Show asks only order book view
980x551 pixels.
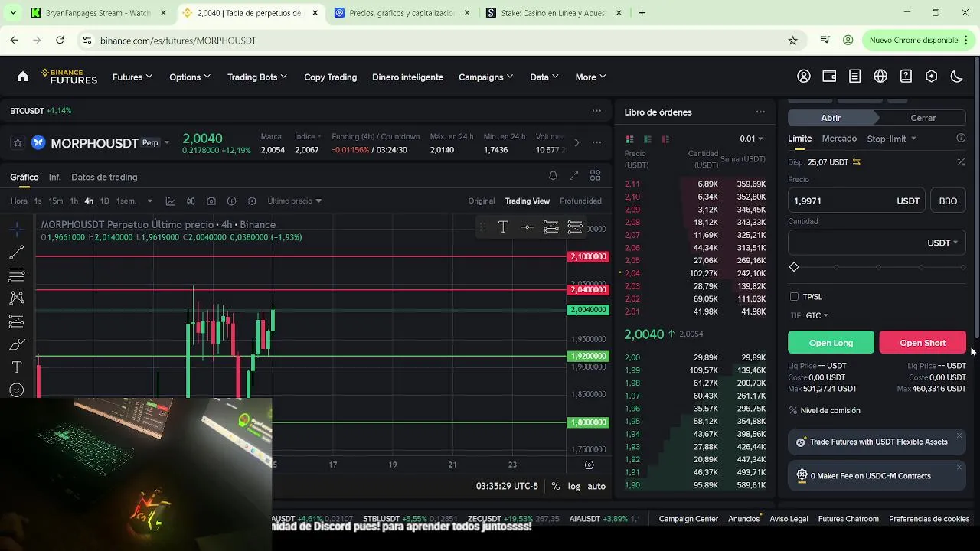click(x=665, y=139)
